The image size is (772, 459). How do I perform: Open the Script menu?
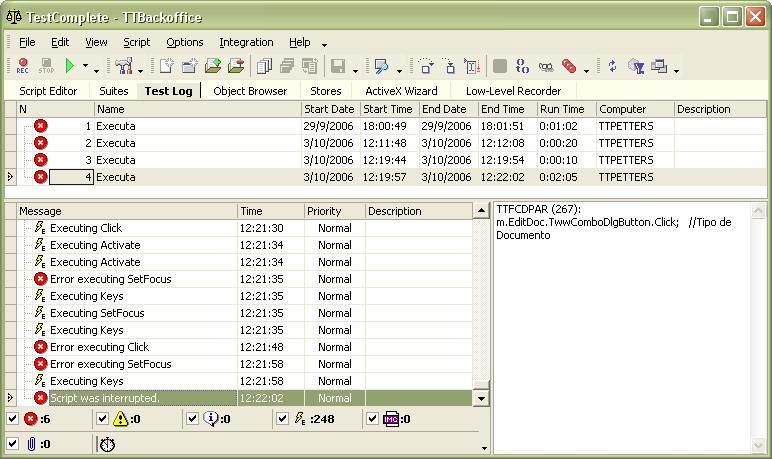[136, 42]
